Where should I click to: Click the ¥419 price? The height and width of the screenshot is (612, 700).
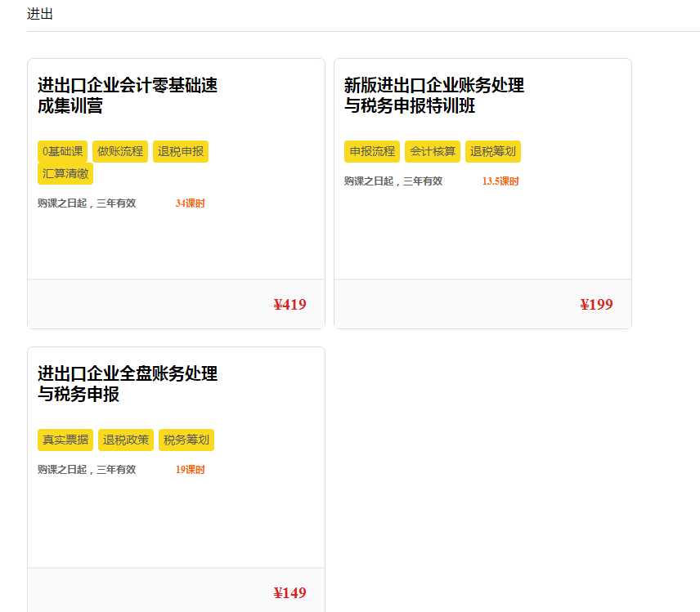(x=289, y=305)
